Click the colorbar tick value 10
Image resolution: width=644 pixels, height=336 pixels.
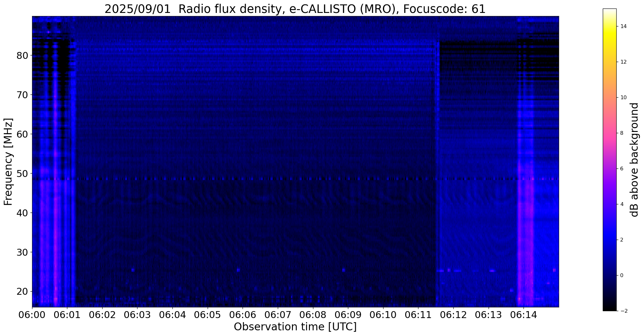(623, 98)
